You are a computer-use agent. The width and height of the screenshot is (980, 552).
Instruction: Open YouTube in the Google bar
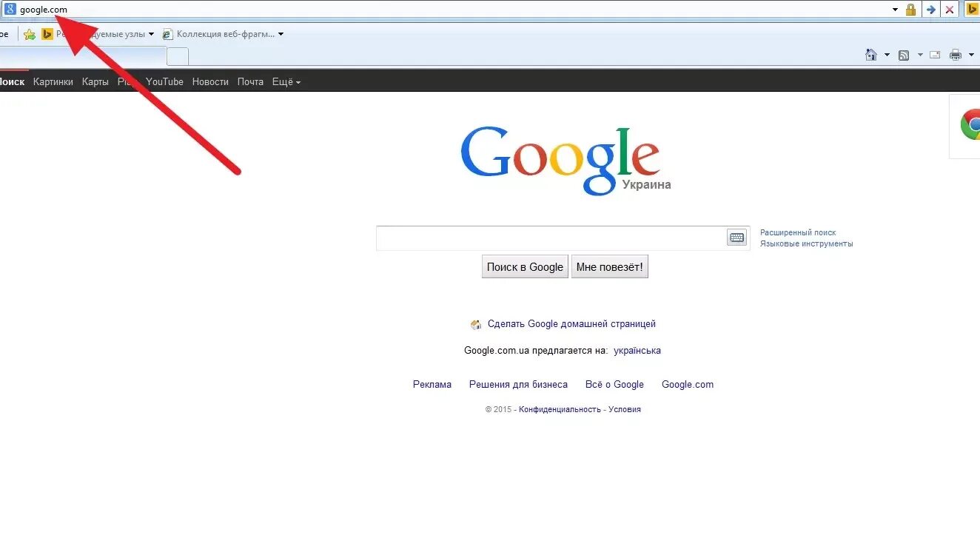pos(164,82)
